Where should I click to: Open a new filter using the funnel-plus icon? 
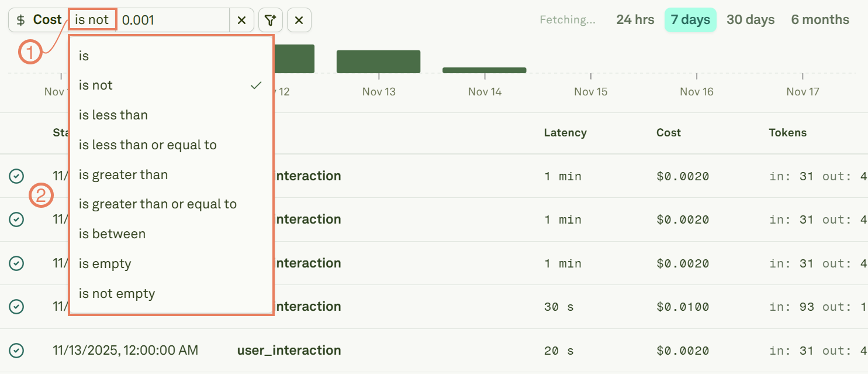pos(269,19)
